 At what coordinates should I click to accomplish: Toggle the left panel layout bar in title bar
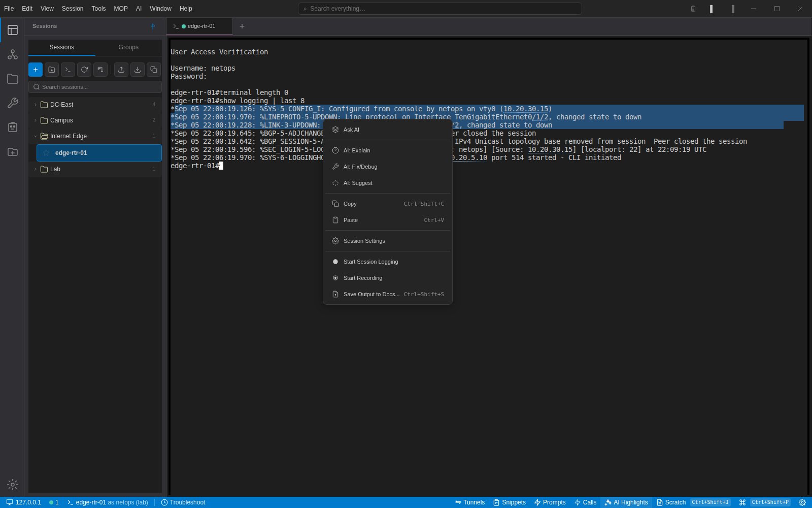[712, 9]
